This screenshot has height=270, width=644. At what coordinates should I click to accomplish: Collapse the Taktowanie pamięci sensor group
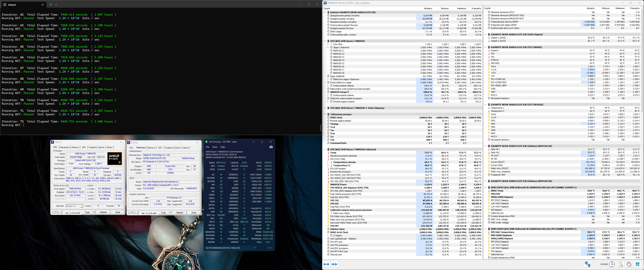click(325, 114)
